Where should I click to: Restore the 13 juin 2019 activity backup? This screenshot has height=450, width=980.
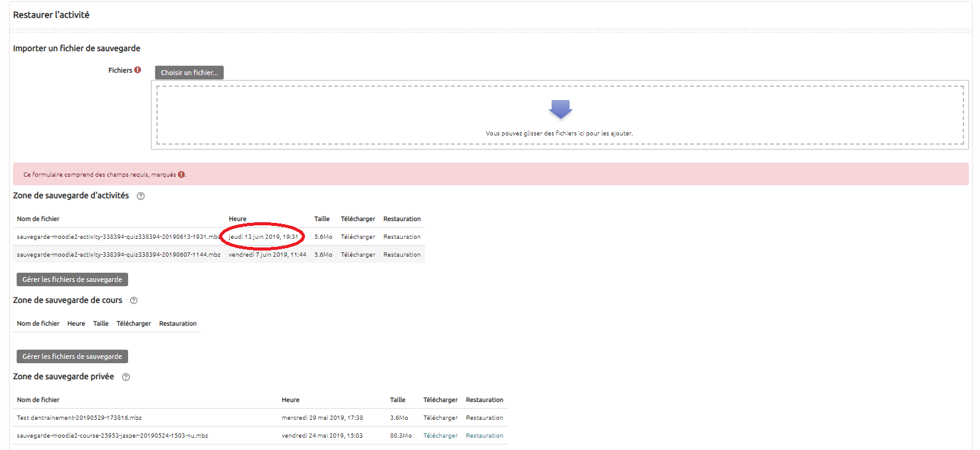402,237
